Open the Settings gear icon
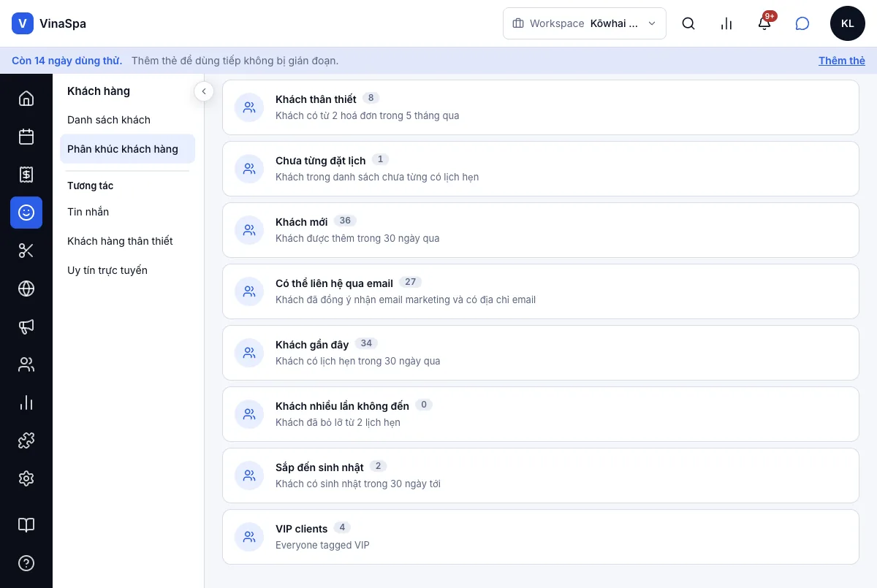877x588 pixels. [26, 478]
